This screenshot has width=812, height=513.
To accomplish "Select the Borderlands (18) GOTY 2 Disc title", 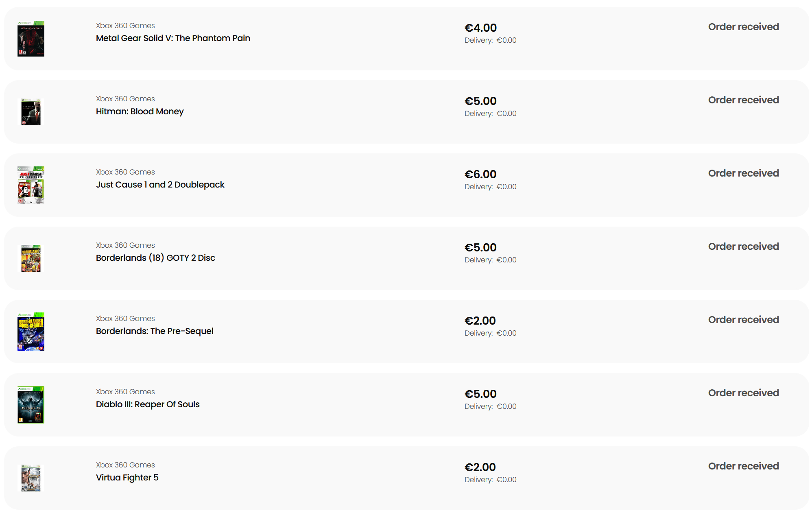I will (155, 258).
